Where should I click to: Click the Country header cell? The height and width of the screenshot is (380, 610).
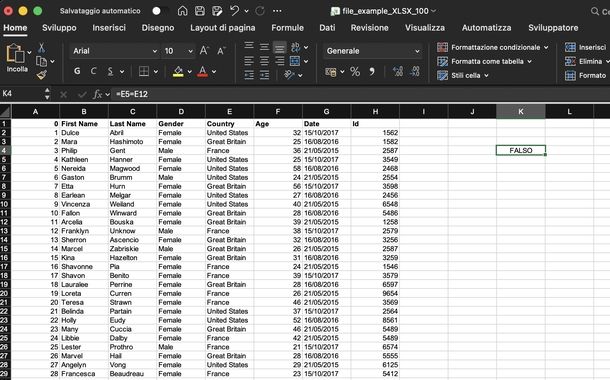[x=230, y=124]
